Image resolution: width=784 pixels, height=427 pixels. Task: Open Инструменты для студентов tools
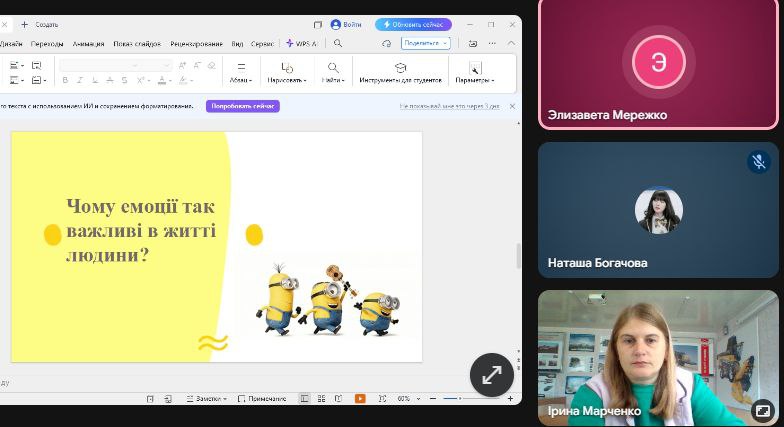pos(400,73)
